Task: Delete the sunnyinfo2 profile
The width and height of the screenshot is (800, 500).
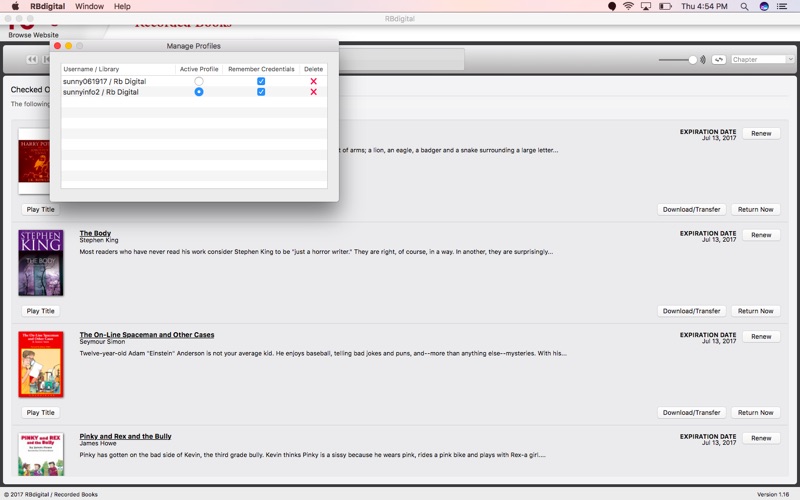Action: point(313,92)
